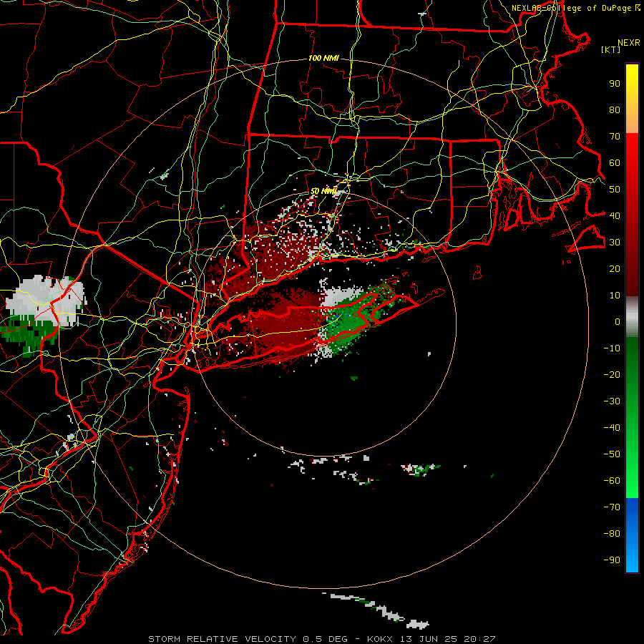Viewport: 644px width, 644px height.
Task: Select the -90 legend value
Action: coord(612,560)
